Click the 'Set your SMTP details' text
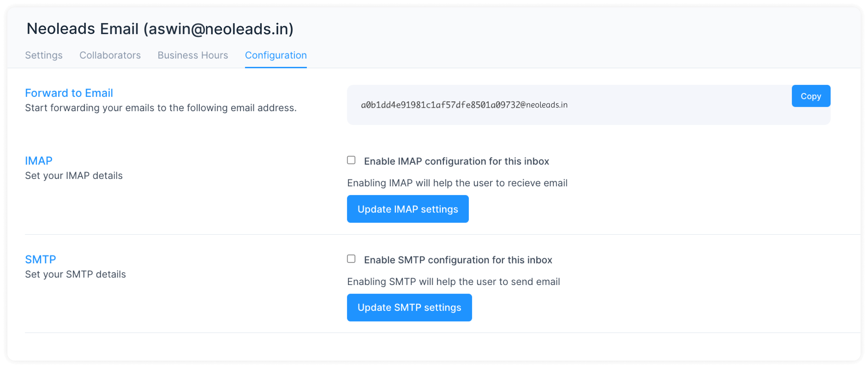The image size is (868, 368). [75, 274]
